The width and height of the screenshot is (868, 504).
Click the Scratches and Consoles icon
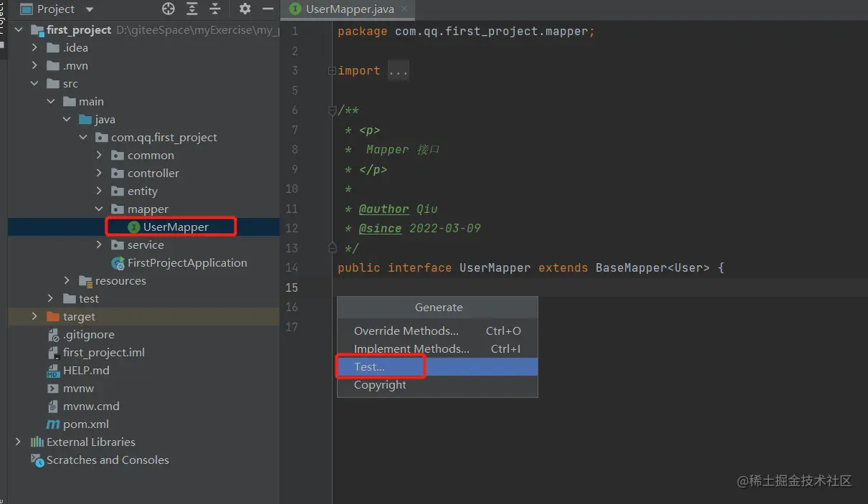pyautogui.click(x=37, y=460)
